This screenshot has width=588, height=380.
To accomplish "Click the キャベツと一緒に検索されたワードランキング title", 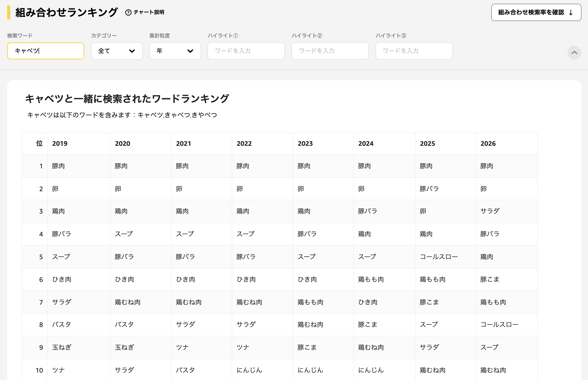I will pyautogui.click(x=127, y=99).
